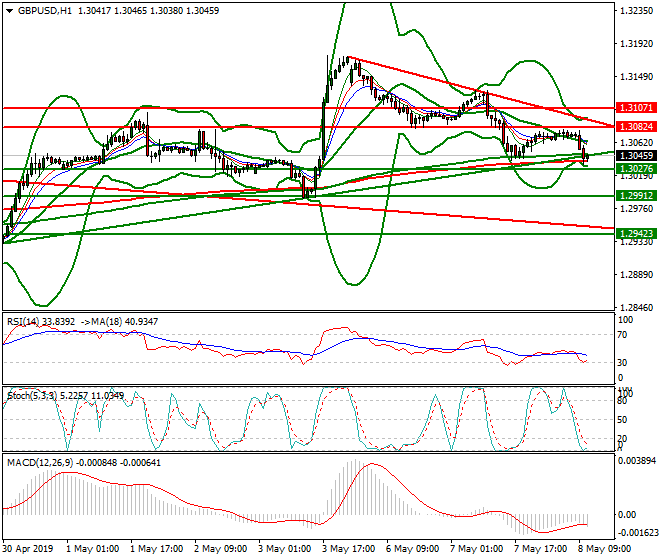
Task: Select the 1 May 17:00 time label
Action: click(x=157, y=549)
